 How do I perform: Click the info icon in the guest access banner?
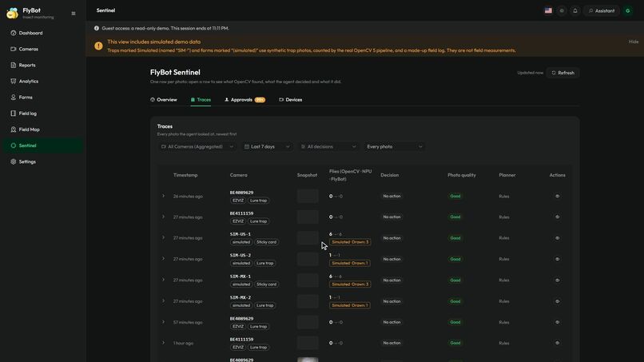click(97, 28)
